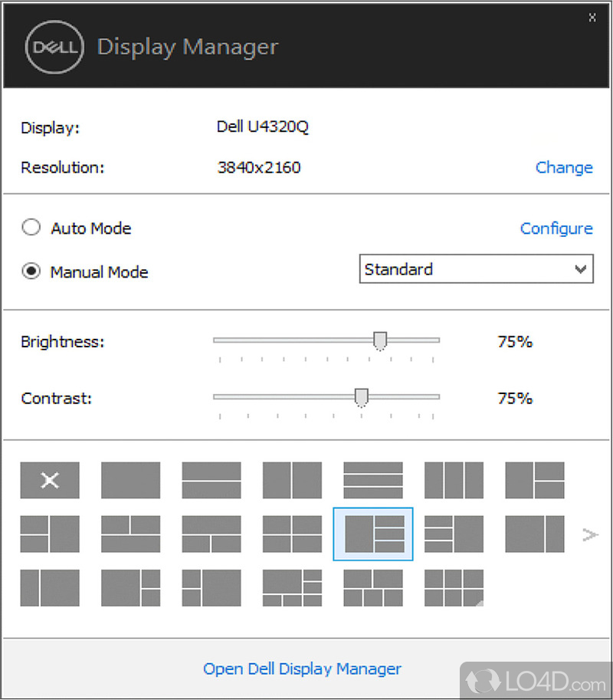Open the Configure link for Auto Mode
This screenshot has height=700, width=613.
[556, 228]
